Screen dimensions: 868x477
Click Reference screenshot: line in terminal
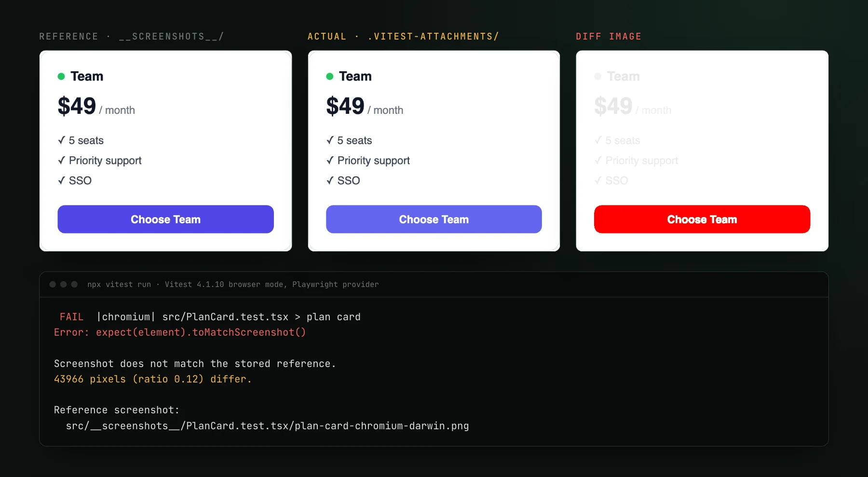pos(117,410)
